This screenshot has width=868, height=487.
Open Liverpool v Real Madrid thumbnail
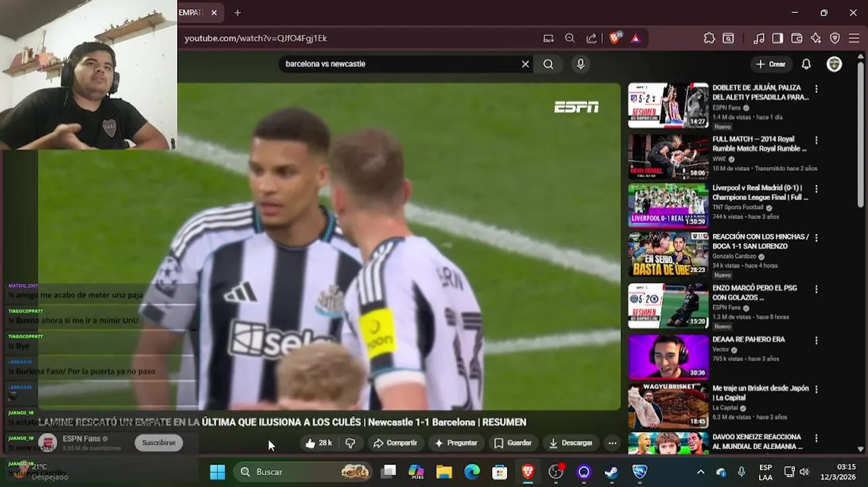[668, 206]
